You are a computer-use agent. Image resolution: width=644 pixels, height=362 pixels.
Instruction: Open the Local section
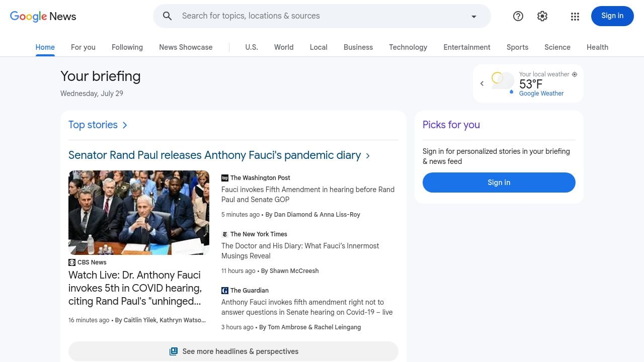click(x=318, y=47)
